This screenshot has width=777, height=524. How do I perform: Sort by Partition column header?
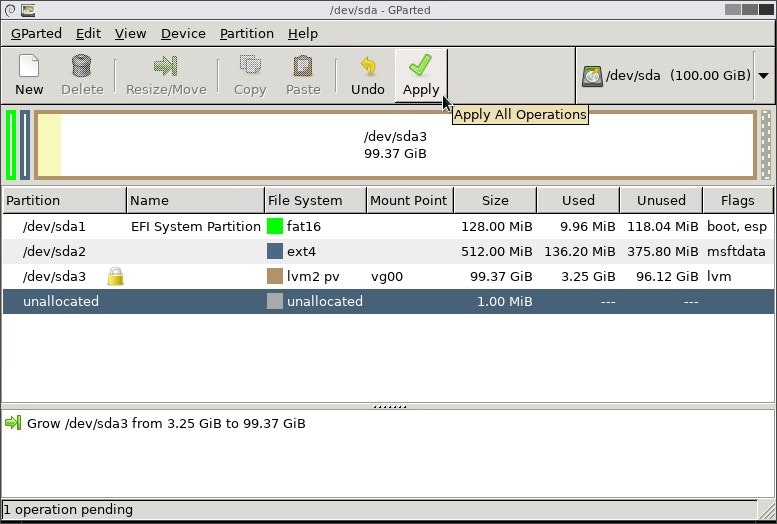coord(64,200)
